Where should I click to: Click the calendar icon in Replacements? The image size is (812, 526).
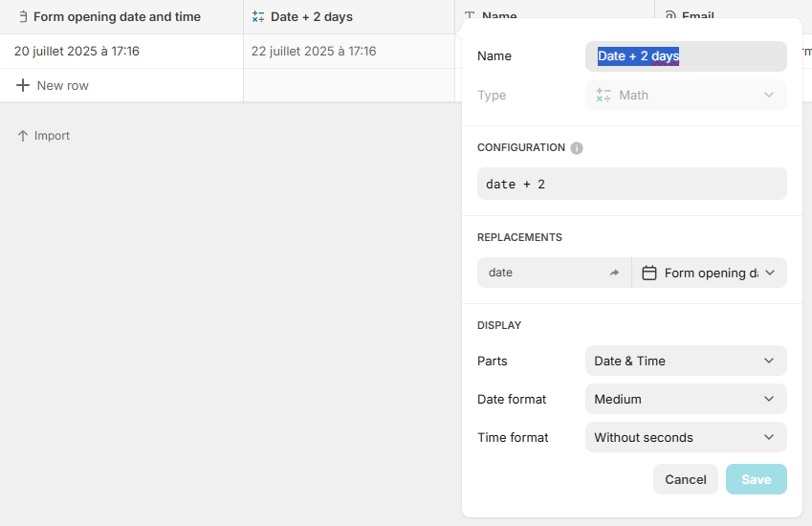(x=649, y=273)
